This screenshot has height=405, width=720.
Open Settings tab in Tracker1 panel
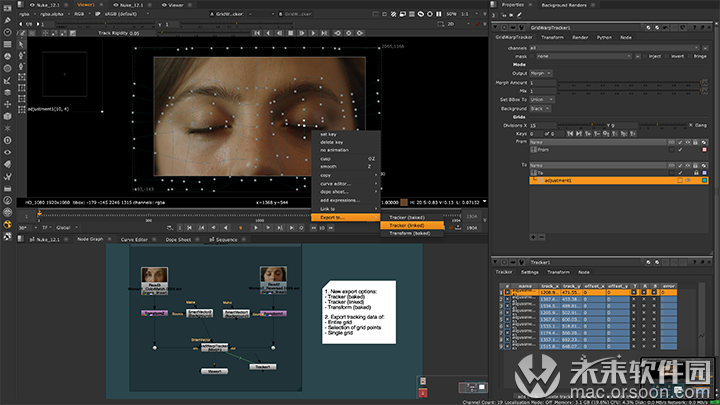click(x=529, y=272)
